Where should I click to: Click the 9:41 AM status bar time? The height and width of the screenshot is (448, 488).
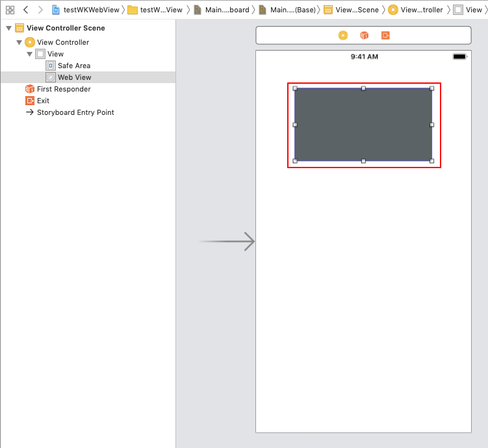click(365, 56)
